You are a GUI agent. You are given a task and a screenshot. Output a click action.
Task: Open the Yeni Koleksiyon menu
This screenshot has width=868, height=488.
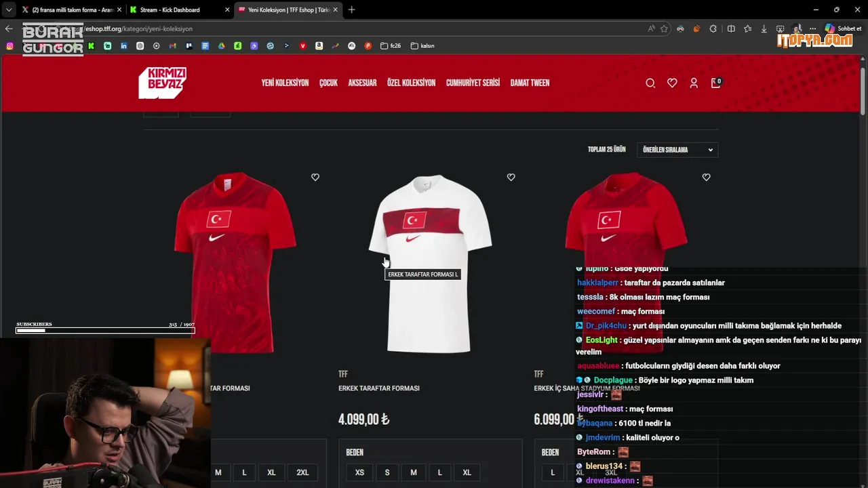[x=285, y=83]
